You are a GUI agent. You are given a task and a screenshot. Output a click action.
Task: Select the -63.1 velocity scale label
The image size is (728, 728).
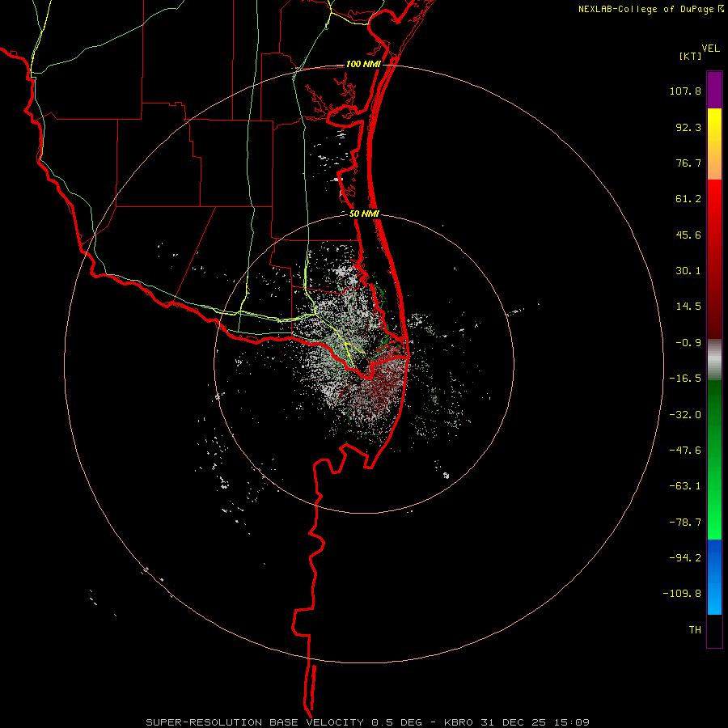click(685, 486)
